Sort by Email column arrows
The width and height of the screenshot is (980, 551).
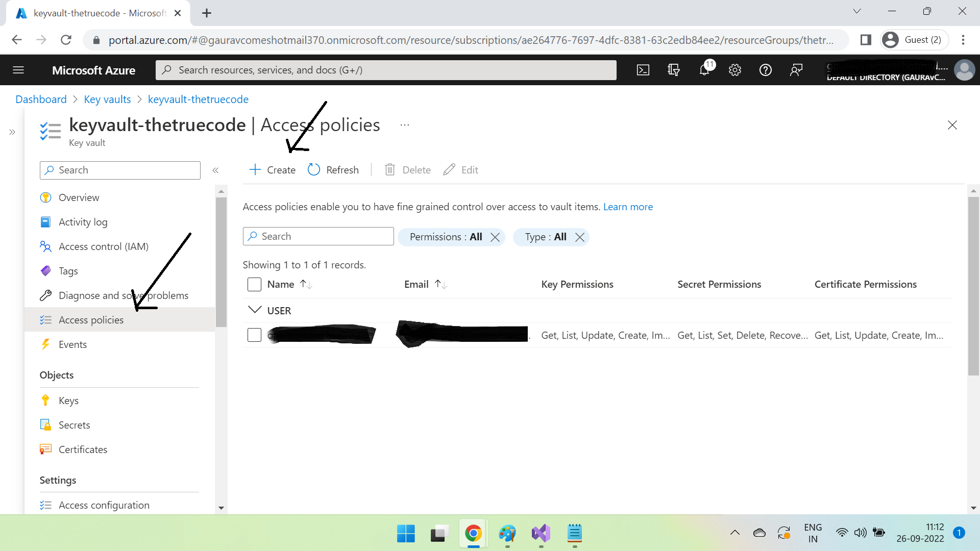tap(440, 284)
